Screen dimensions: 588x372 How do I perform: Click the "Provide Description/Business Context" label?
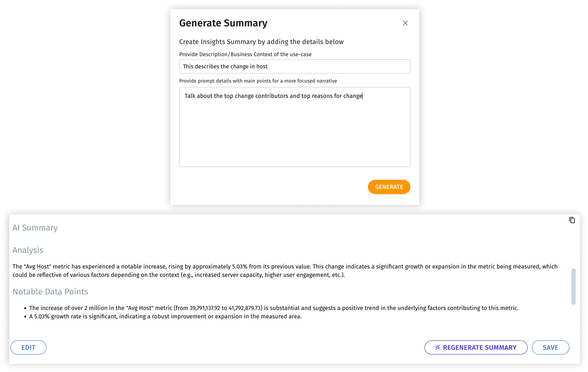point(245,54)
